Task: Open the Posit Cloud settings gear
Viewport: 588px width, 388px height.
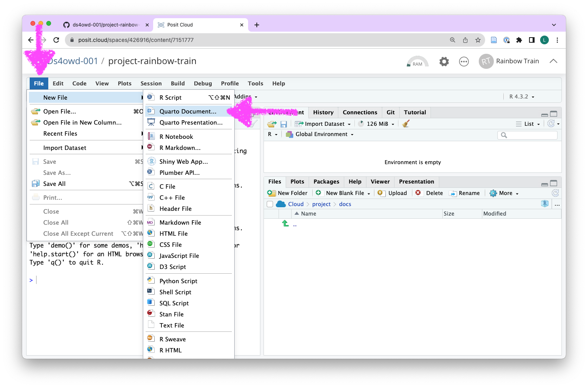Action: (x=444, y=61)
